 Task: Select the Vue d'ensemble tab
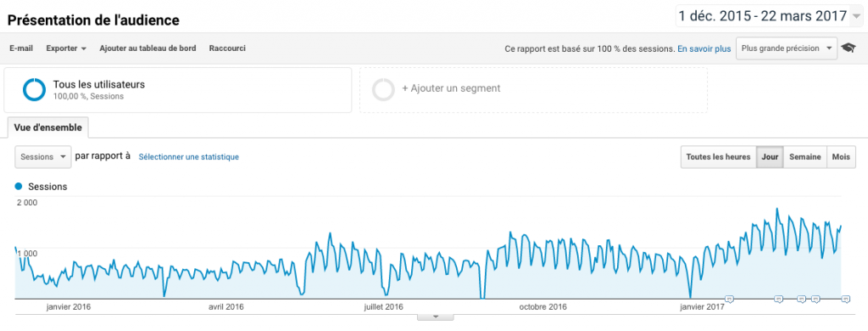point(47,127)
